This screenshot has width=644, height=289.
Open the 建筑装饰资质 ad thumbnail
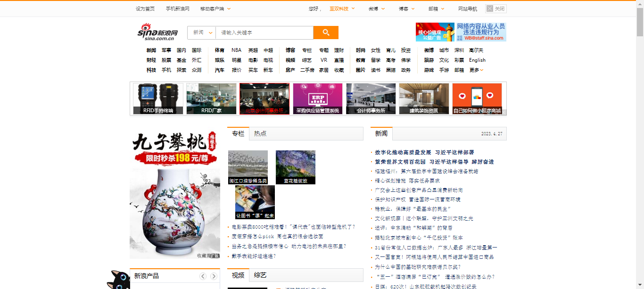pos(424,99)
